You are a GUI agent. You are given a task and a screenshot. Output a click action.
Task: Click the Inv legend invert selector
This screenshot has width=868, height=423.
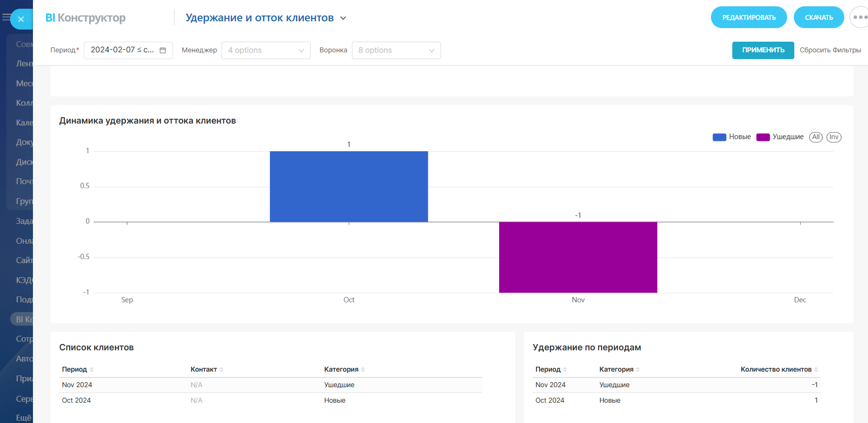coord(834,137)
